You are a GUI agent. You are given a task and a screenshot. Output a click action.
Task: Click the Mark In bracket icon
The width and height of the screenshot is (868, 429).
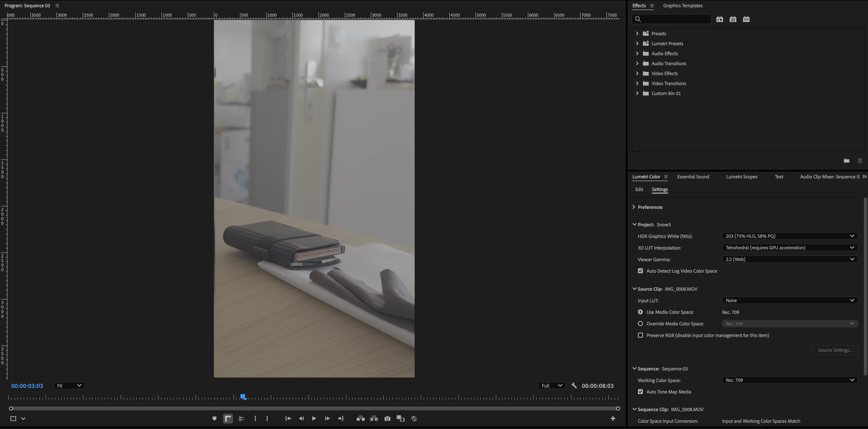(255, 419)
